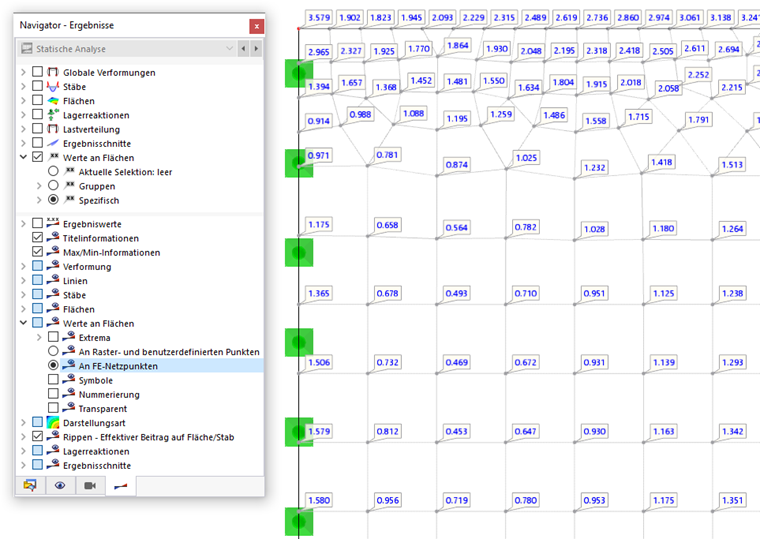Click the mesh value label 1.580

tap(319, 500)
